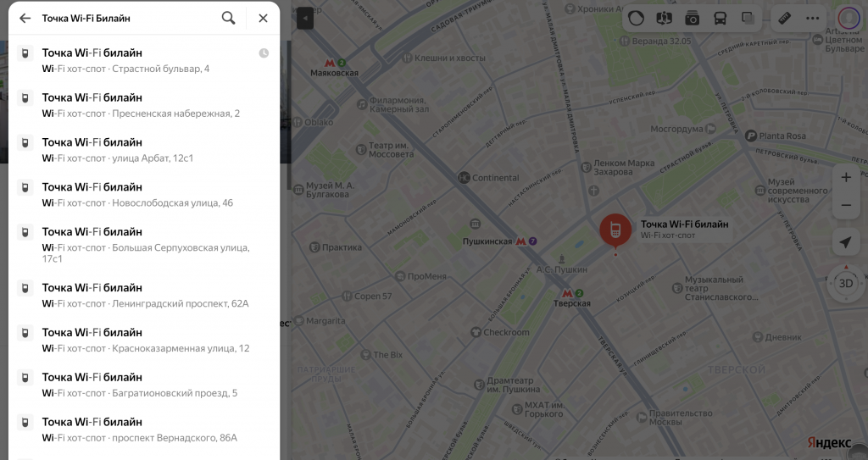Show photos layer camera icon
Image resolution: width=868 pixels, height=460 pixels.
coord(692,19)
